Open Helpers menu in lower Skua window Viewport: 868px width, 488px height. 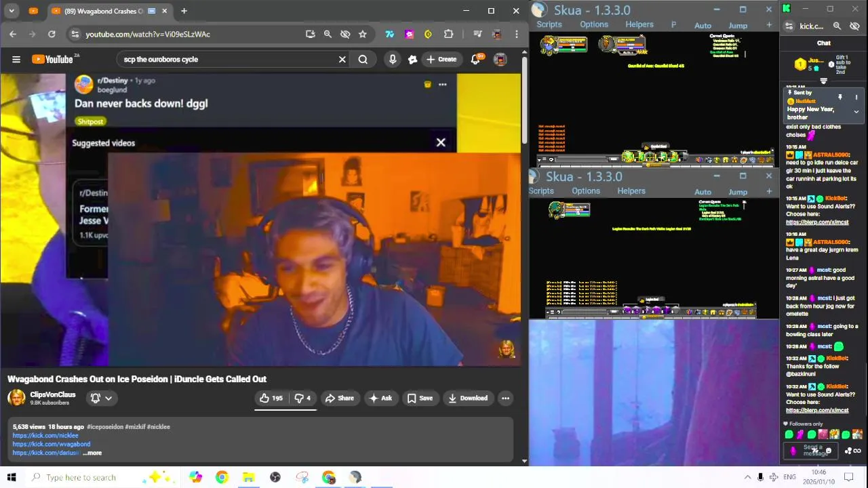pos(631,191)
